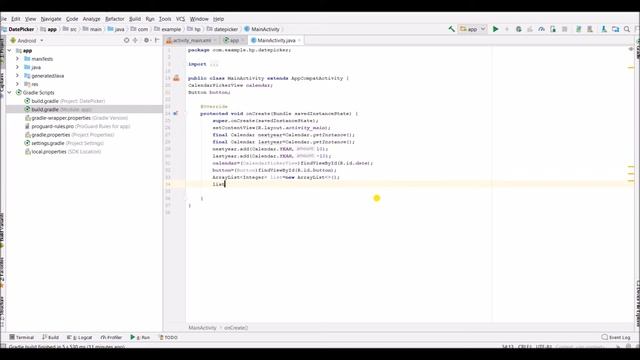
Task: Select settings.gradle file
Action: (x=64, y=143)
